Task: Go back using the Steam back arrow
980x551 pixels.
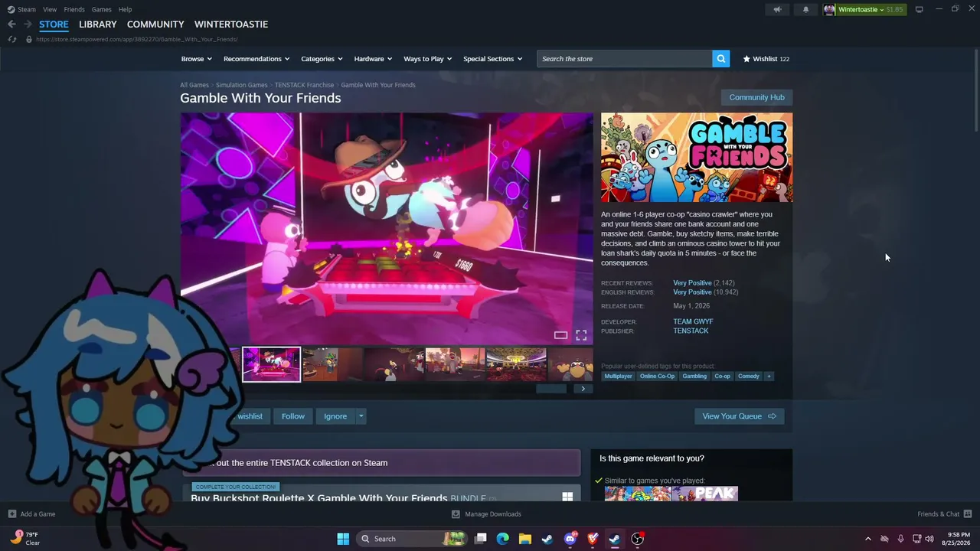Action: tap(11, 24)
